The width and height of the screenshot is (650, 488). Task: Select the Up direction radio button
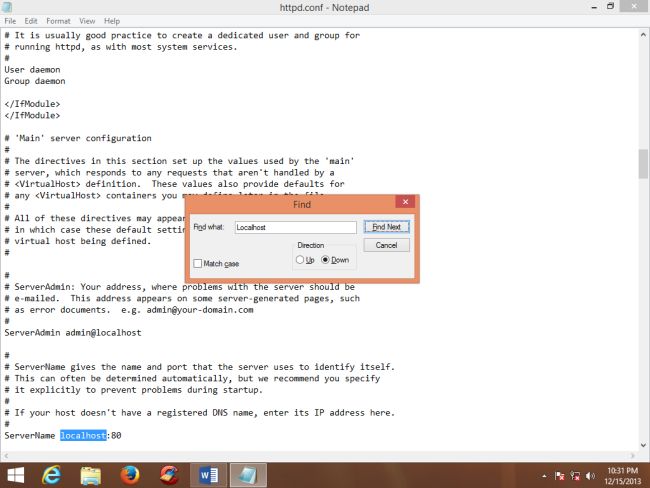point(300,260)
